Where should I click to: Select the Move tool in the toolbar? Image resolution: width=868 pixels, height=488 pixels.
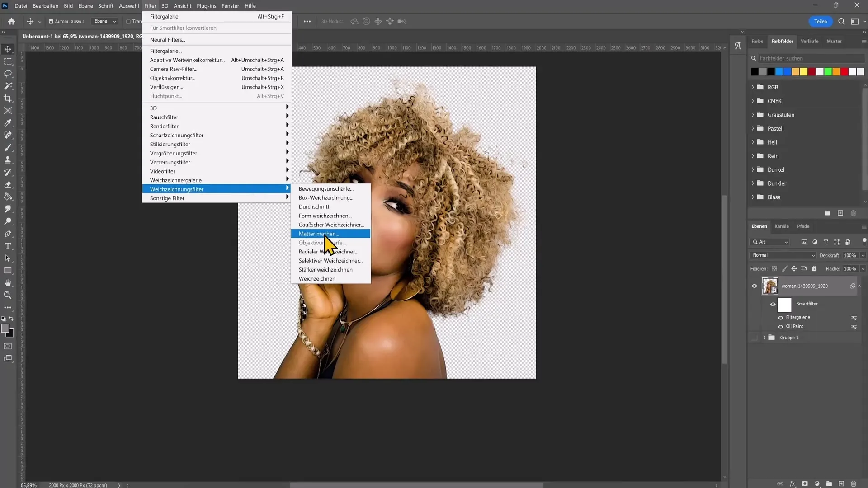[x=8, y=49]
